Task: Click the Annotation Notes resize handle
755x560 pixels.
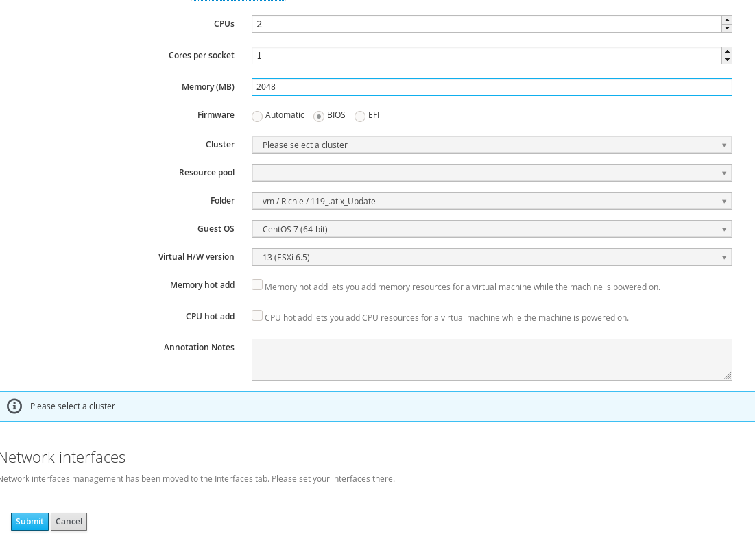Action: tap(728, 376)
